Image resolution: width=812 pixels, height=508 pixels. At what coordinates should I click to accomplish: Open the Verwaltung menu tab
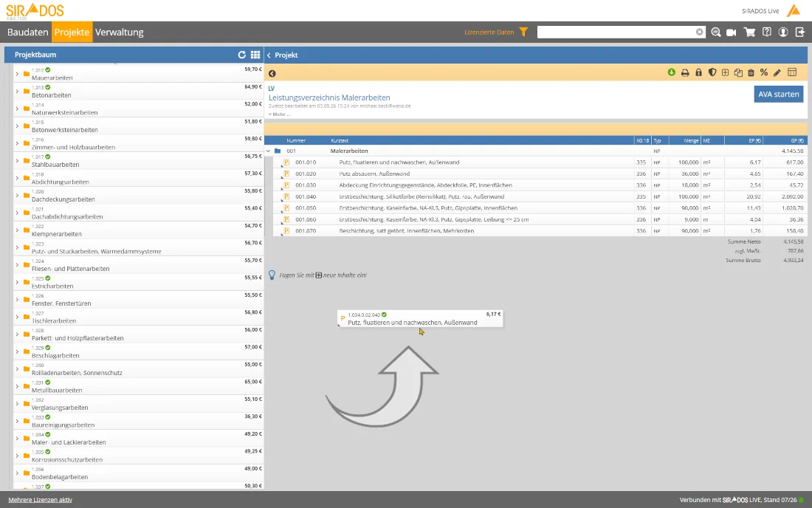[x=119, y=32]
